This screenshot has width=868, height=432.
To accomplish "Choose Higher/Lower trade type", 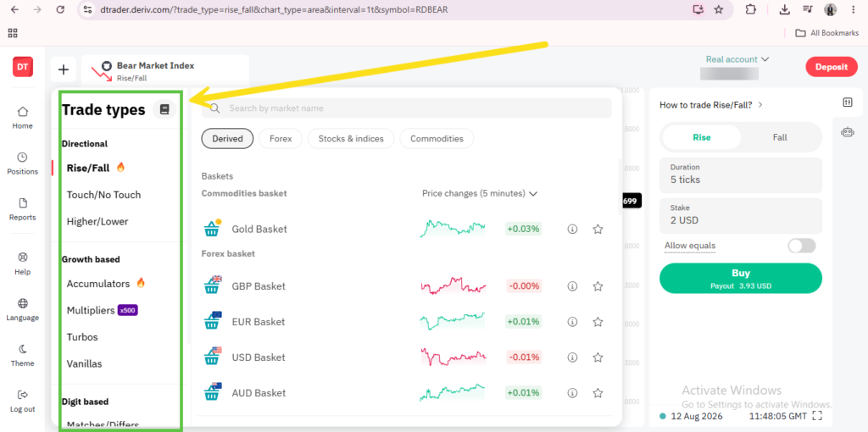I will click(97, 221).
